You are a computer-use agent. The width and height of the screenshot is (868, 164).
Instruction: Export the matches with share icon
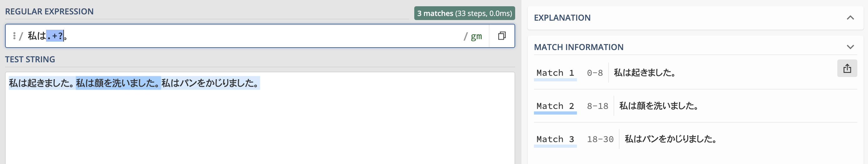click(x=847, y=68)
